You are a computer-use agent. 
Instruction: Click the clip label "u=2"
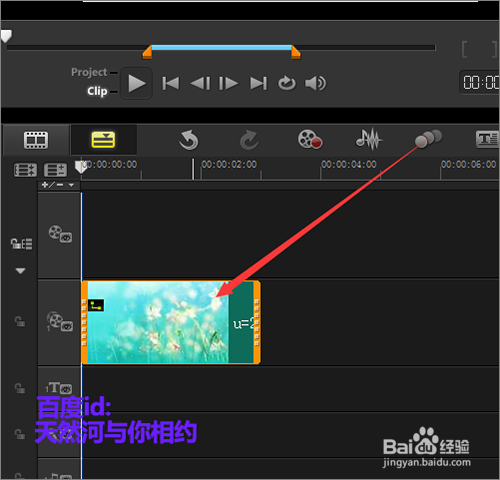coord(243,323)
